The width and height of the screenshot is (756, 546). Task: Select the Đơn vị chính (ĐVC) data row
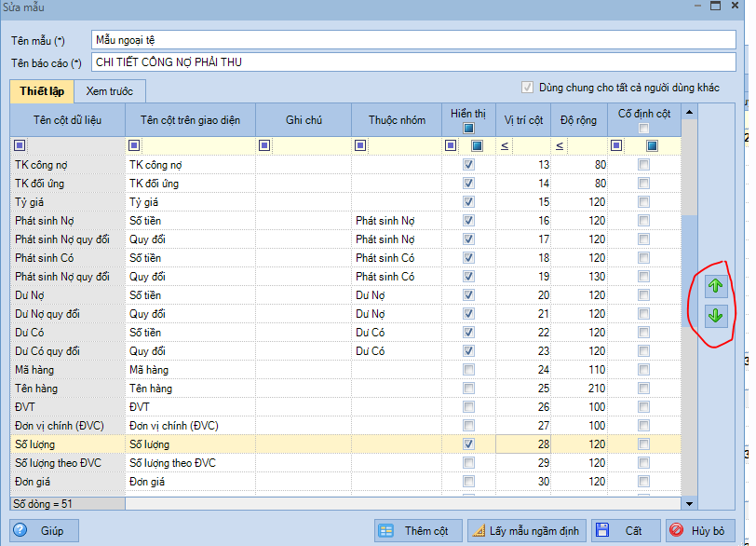coord(345,426)
